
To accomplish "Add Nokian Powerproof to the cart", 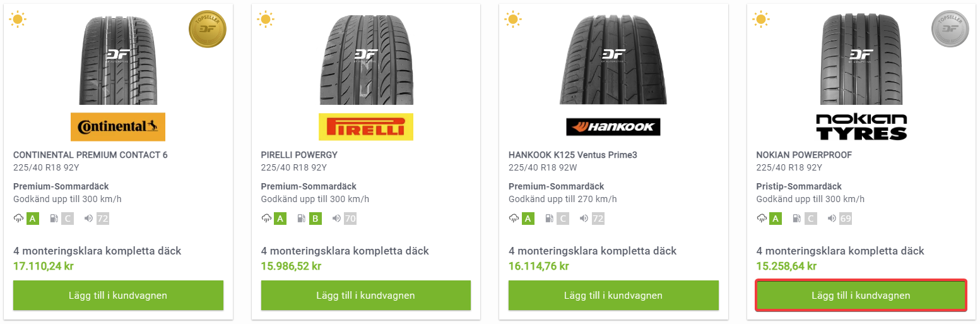I will pos(861,295).
